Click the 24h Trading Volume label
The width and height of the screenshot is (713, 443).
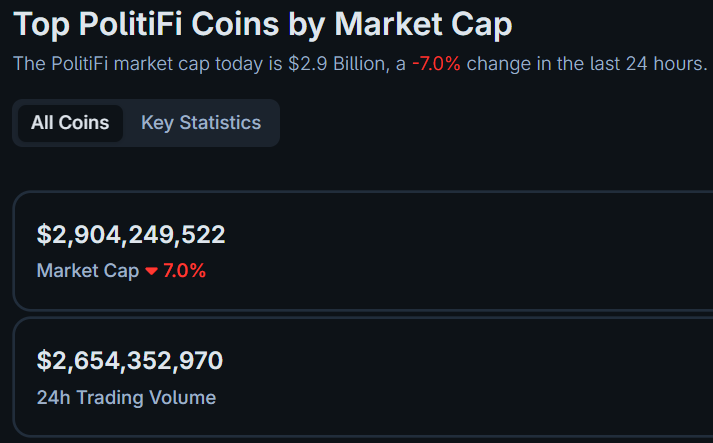coord(126,397)
